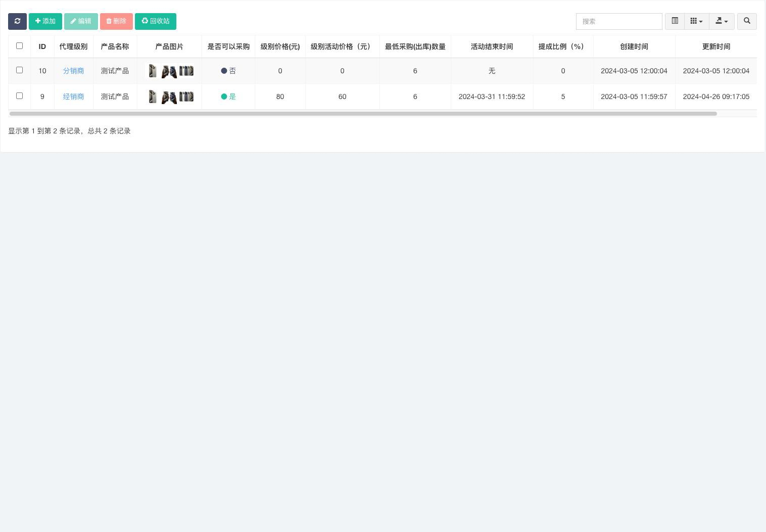Click the 删除 delete button

116,21
